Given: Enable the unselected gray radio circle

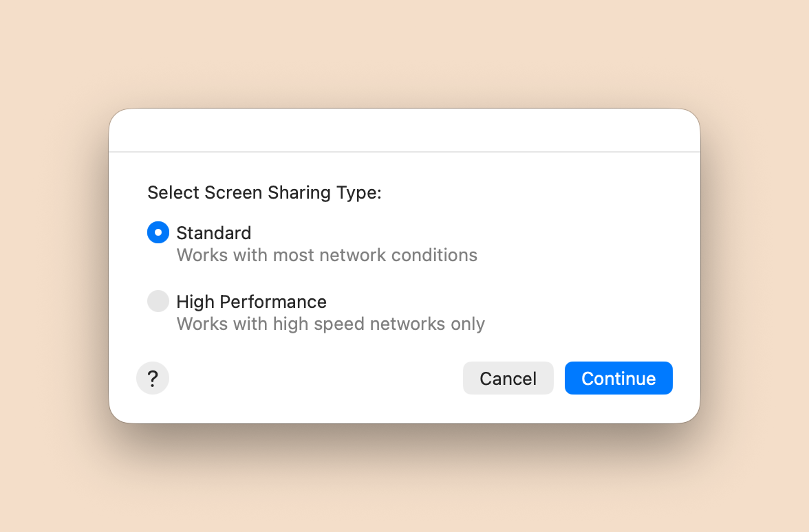Looking at the screenshot, I should (158, 301).
